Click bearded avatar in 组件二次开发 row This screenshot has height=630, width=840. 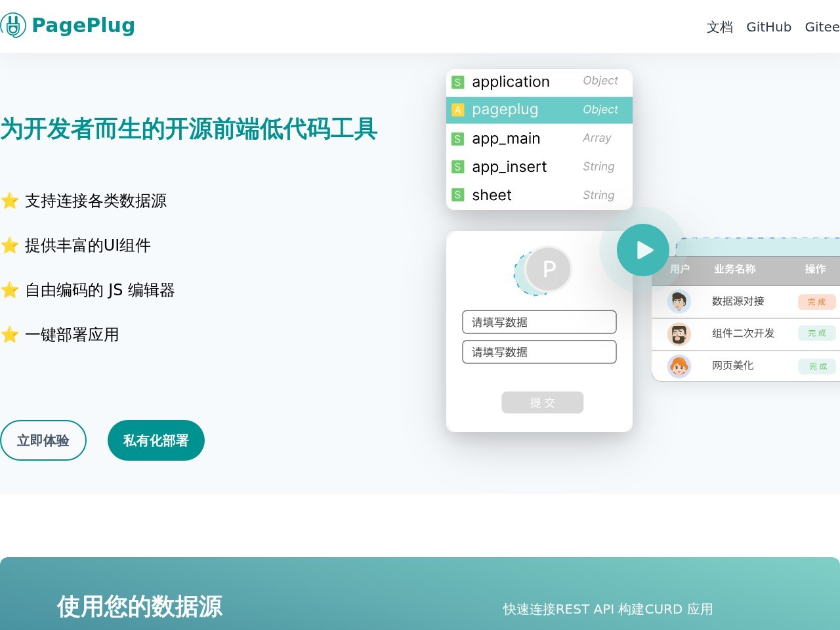[x=679, y=334]
